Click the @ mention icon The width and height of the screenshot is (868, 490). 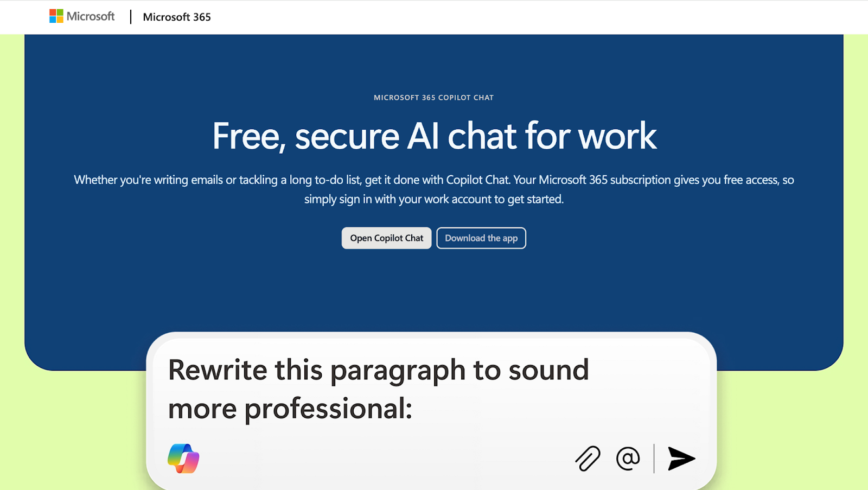pyautogui.click(x=628, y=459)
